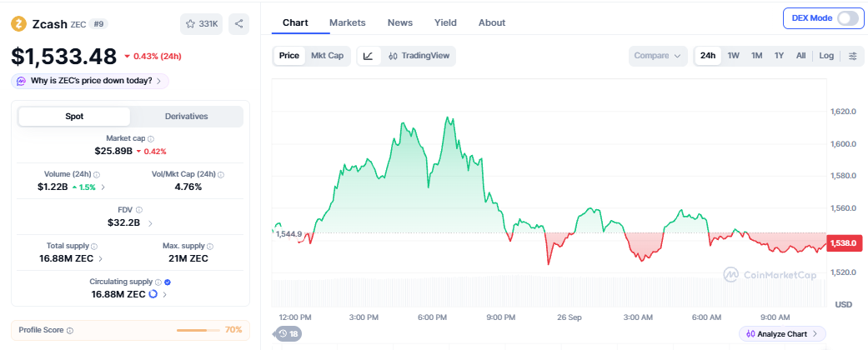This screenshot has height=350, width=868.
Task: Click Profile Score info icon
Action: coord(70,331)
